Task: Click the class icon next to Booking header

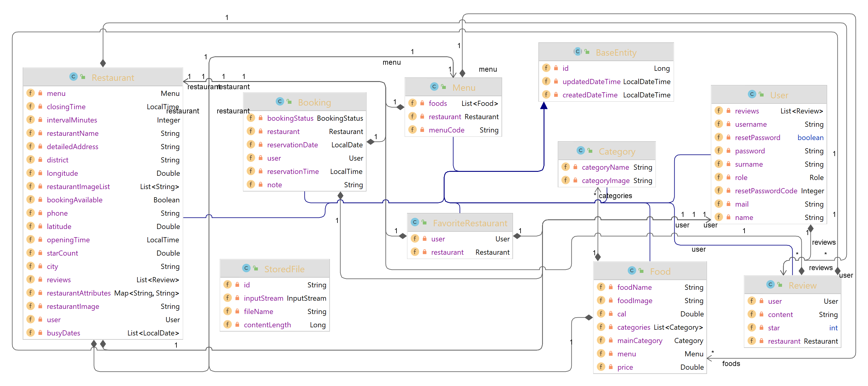Action: (279, 101)
